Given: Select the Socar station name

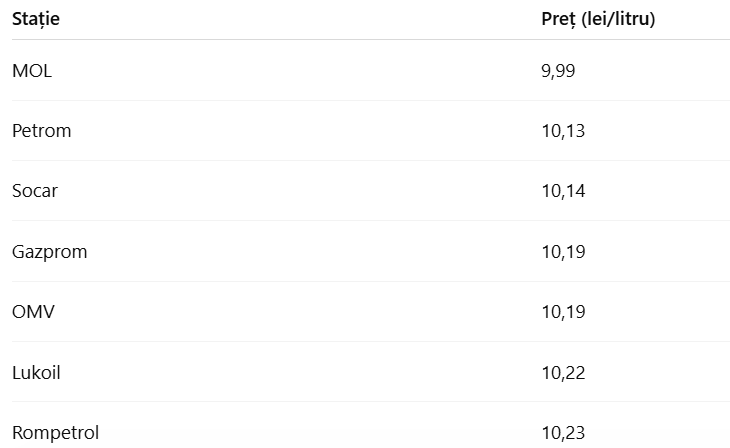Looking at the screenshot, I should (x=35, y=191).
